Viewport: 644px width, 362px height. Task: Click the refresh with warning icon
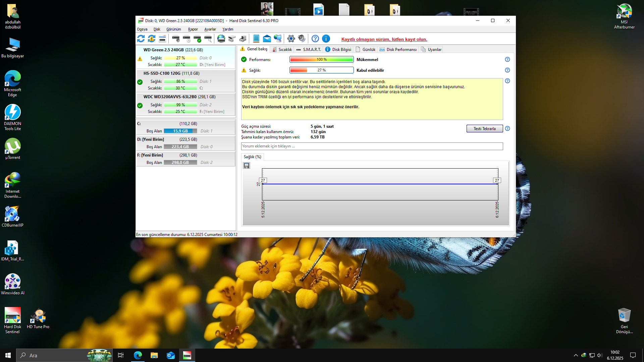coord(152,39)
